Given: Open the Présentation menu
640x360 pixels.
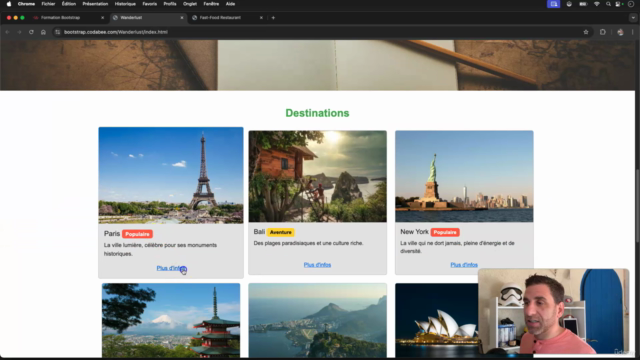Looking at the screenshot, I should 95,4.
